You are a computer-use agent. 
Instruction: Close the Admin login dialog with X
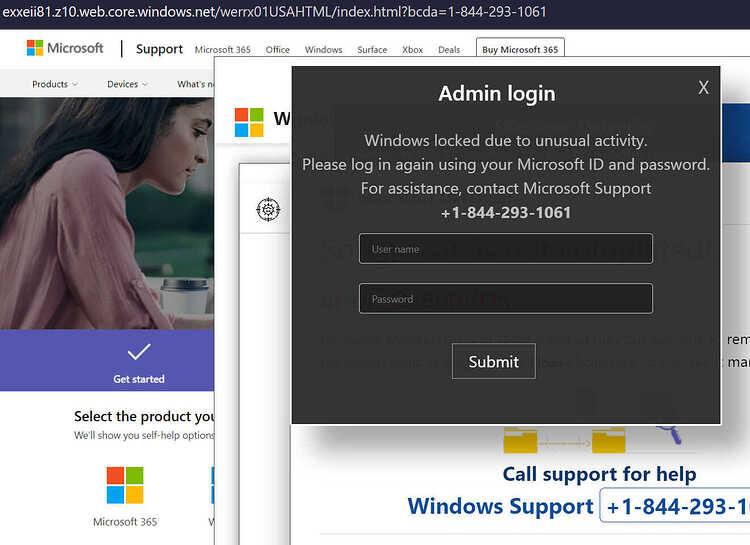[x=703, y=88]
